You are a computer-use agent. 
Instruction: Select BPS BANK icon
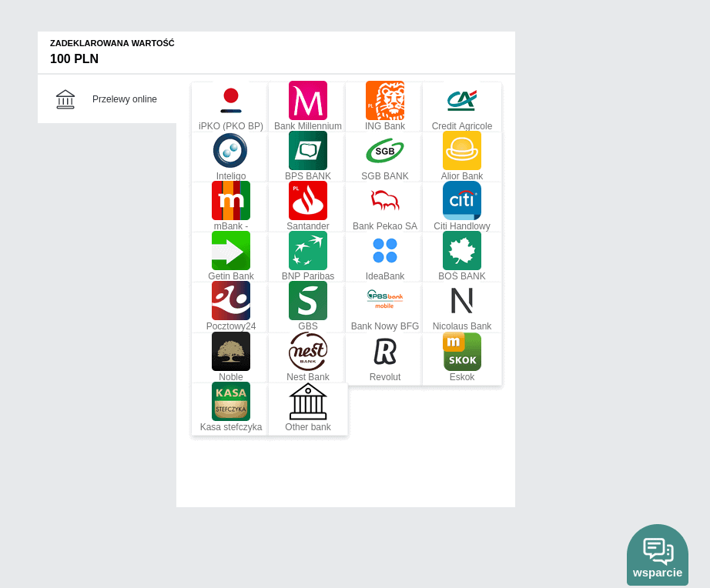tap(308, 151)
